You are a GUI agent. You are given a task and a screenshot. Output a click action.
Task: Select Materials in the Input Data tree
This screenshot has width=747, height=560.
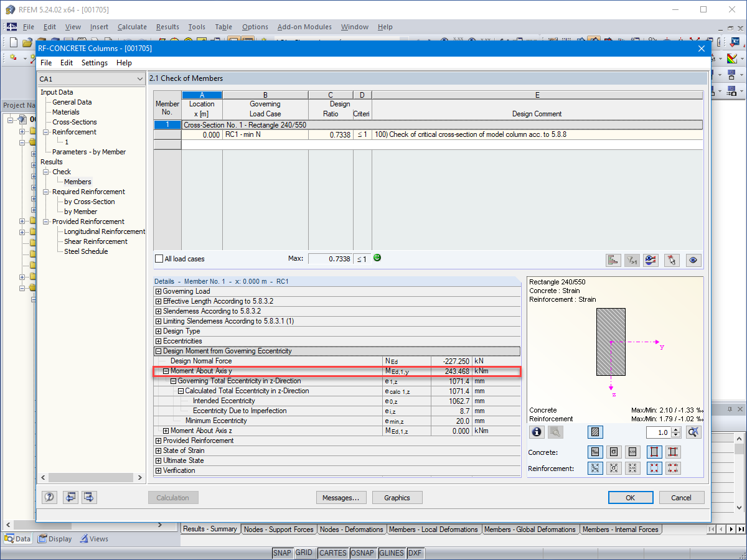(66, 112)
